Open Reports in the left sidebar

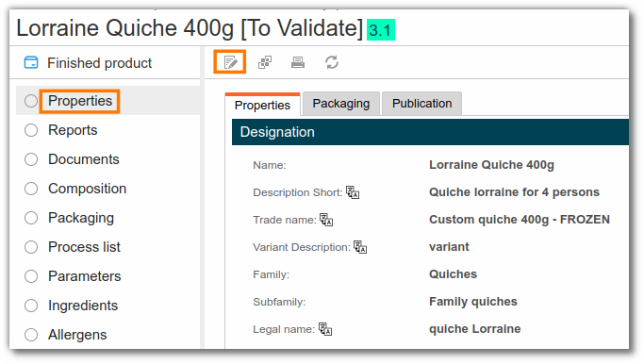(x=73, y=130)
